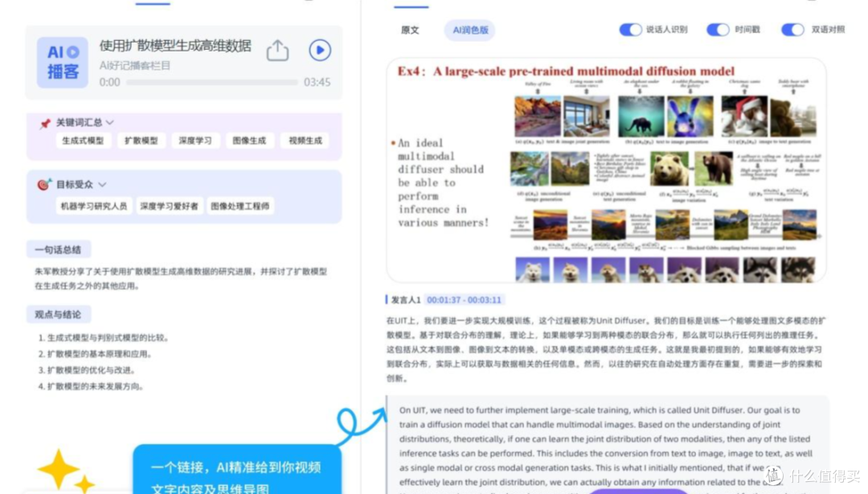Screen dimensions: 868x494
Task: Select keyword tag 深度学习
Action: pyautogui.click(x=194, y=141)
